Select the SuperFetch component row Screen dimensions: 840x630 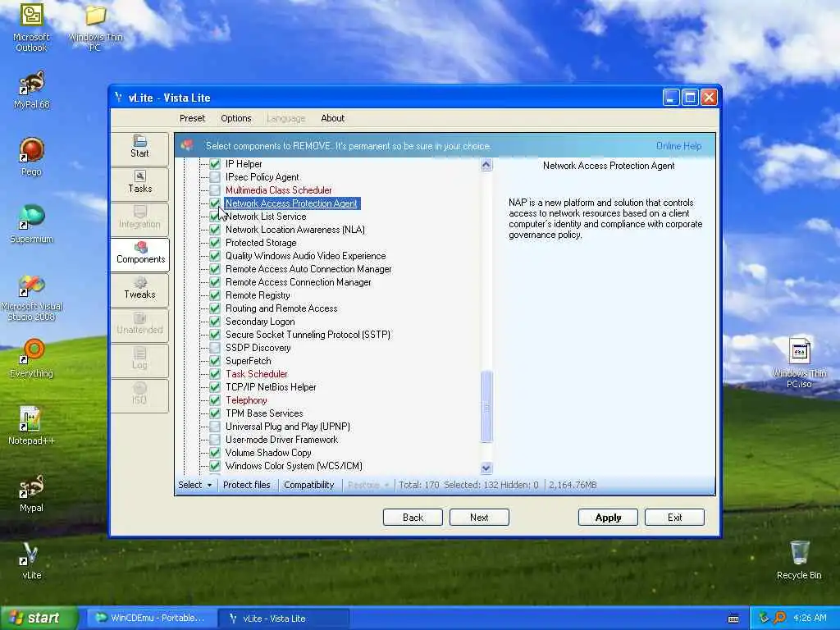pyautogui.click(x=248, y=361)
